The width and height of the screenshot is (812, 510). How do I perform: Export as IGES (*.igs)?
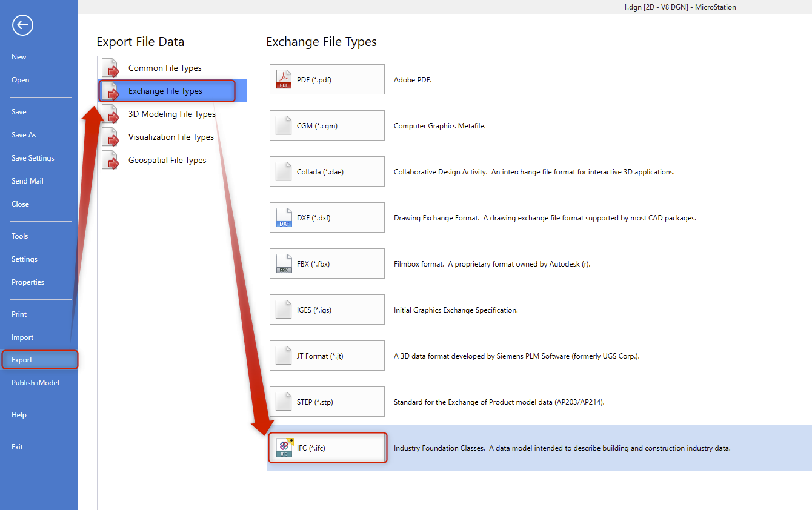click(x=327, y=310)
